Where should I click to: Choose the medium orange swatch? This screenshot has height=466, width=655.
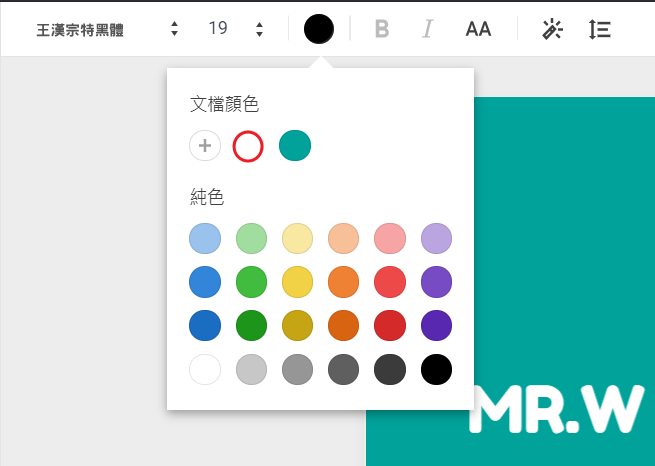click(x=343, y=282)
